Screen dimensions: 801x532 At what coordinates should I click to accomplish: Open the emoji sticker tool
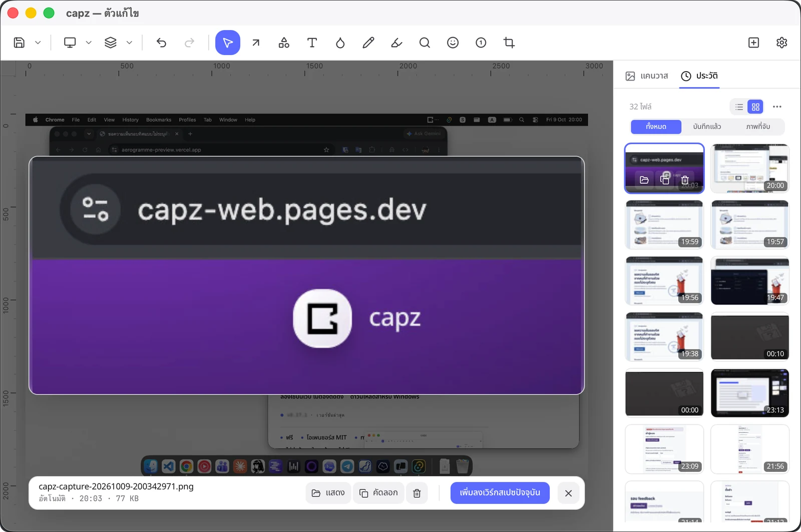(x=453, y=43)
